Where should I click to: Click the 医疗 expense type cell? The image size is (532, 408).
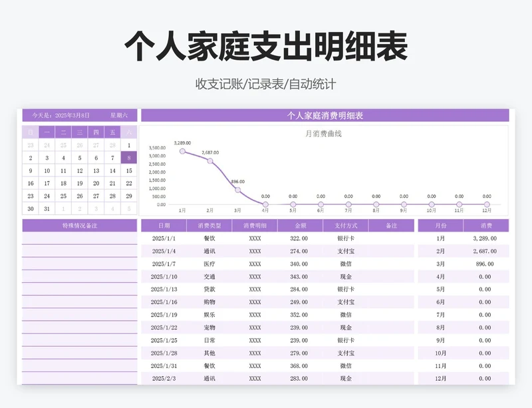[x=209, y=264]
